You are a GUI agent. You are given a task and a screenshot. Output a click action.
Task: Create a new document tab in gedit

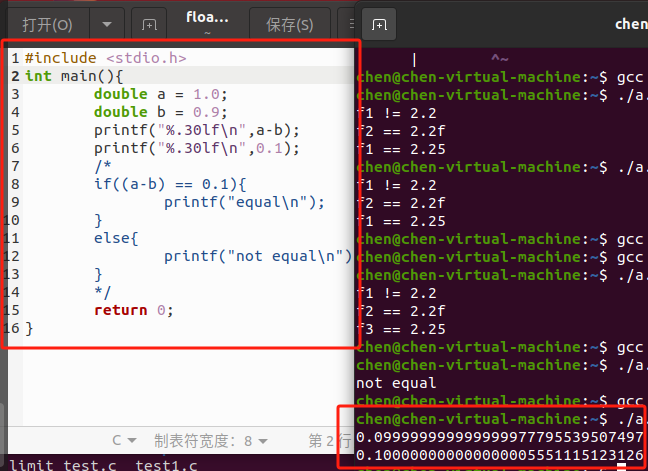point(149,24)
